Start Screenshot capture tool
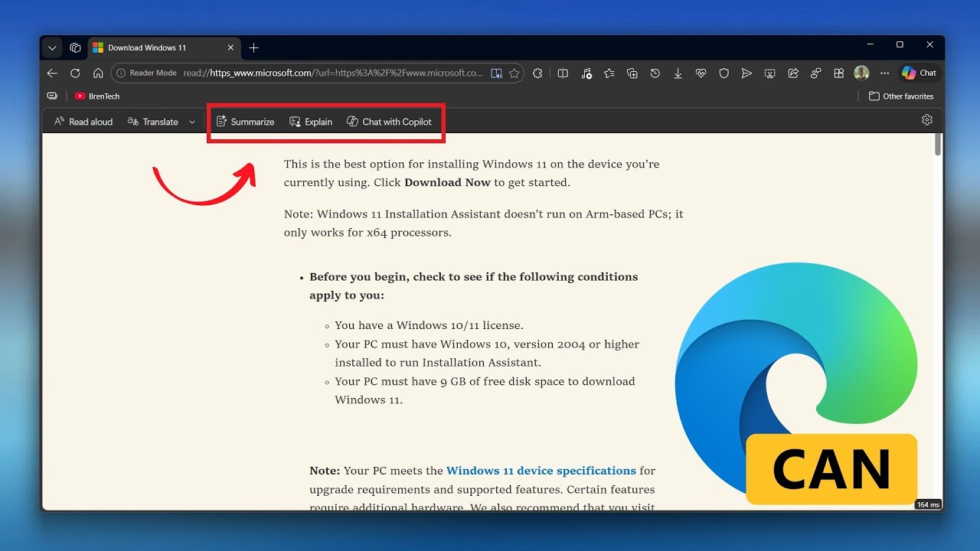This screenshot has height=551, width=980. pos(769,73)
